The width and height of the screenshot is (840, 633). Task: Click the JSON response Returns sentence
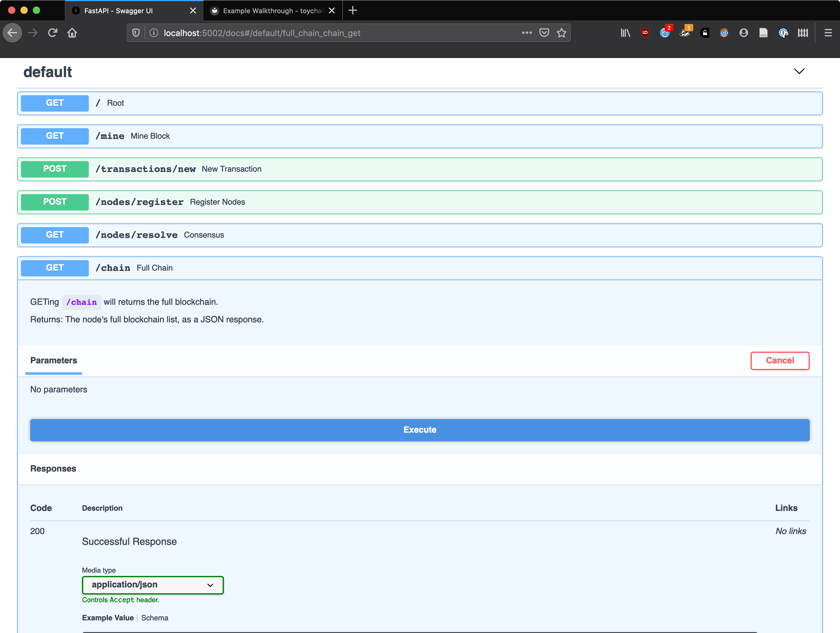pyautogui.click(x=147, y=320)
